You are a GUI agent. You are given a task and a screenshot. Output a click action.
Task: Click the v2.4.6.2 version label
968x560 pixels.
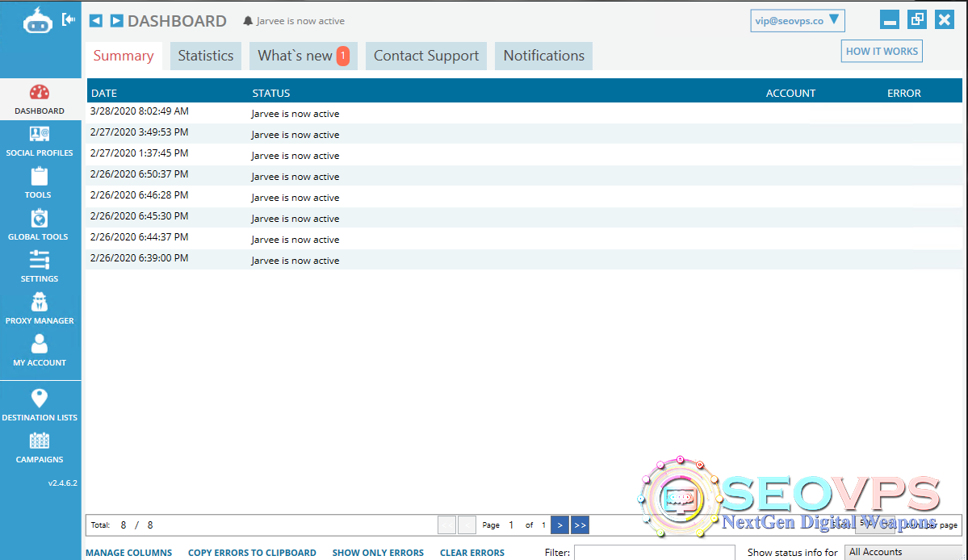point(63,483)
